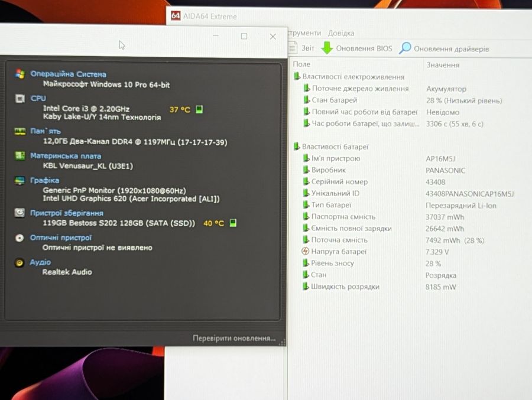Click the Intel Core i3 @ 2.20GHz text

point(86,109)
